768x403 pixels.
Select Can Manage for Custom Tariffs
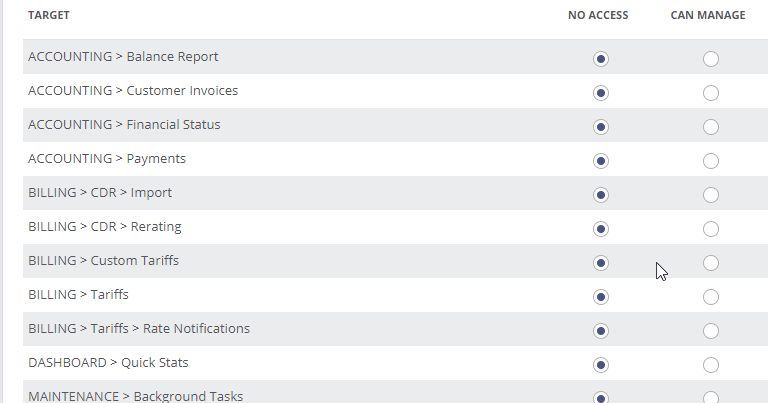pos(711,263)
